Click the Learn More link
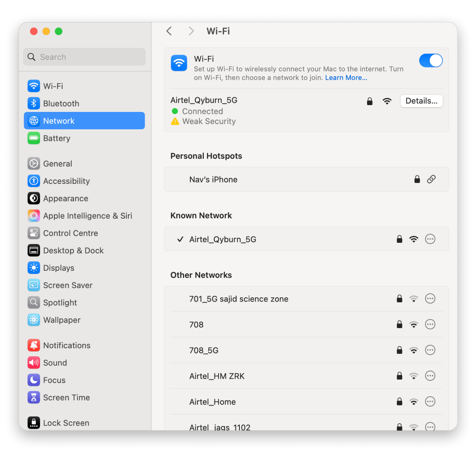Image resolution: width=476 pixels, height=455 pixels. point(346,78)
